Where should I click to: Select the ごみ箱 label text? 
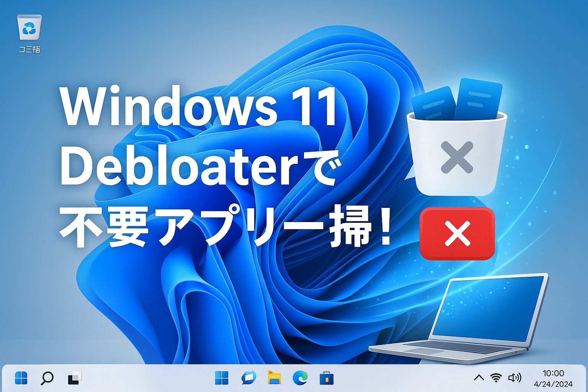point(29,49)
